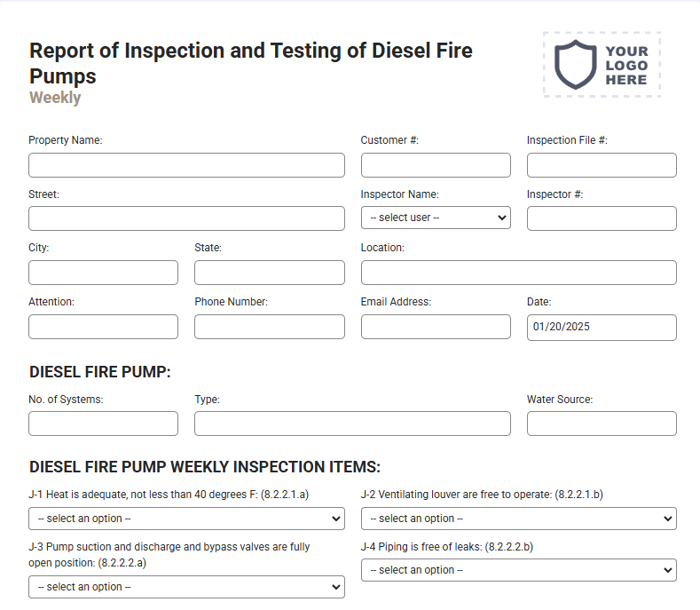Viewport: 700px width, 610px height.
Task: Click the Your Logo Here shield placeholder
Action: point(602,64)
